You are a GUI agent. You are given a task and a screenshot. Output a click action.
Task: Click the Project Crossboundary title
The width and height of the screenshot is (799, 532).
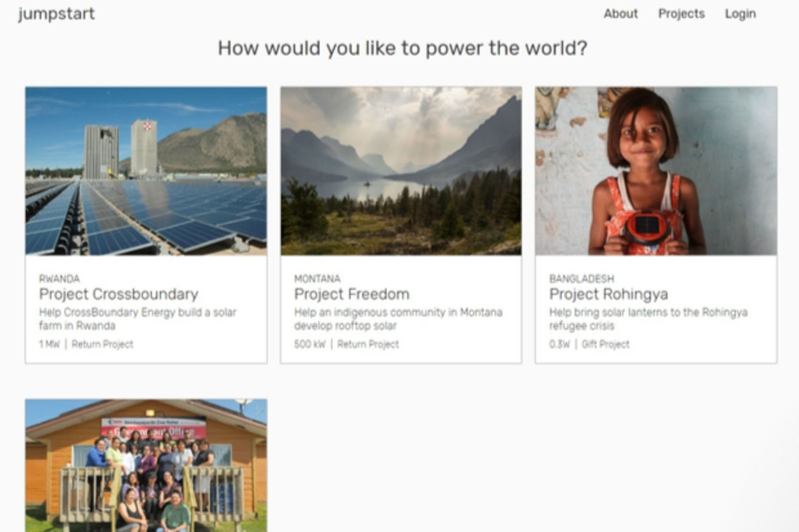click(119, 294)
